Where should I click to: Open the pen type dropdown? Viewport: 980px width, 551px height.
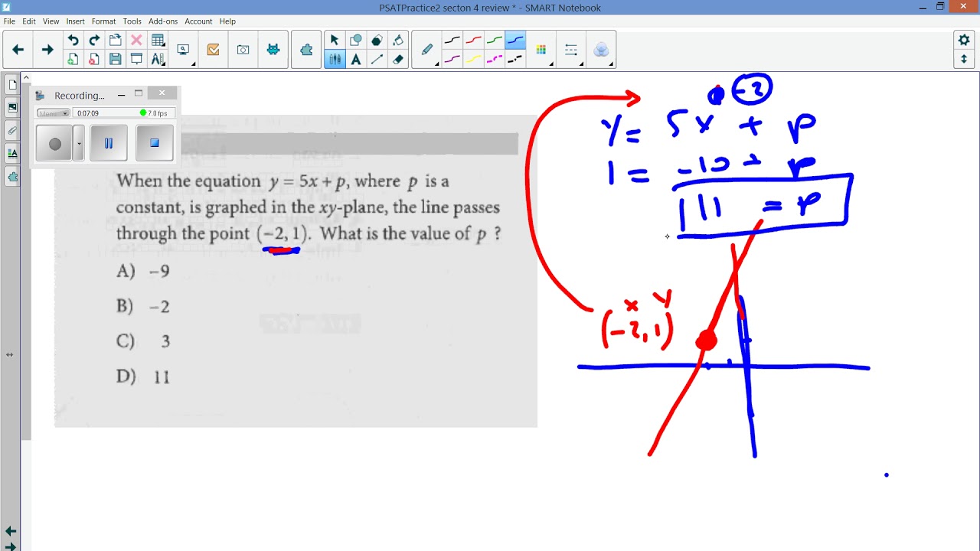coord(428,51)
